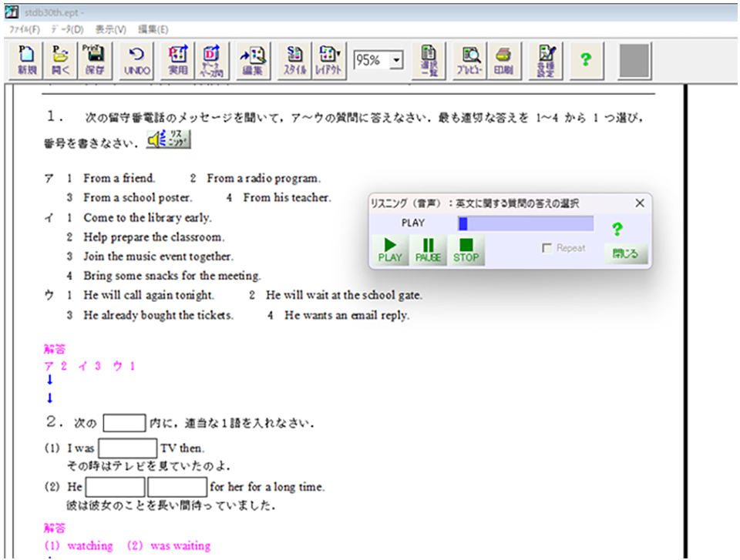Click 'Help prepare the classroom.'
This screenshot has width=740, height=560.
(154, 236)
